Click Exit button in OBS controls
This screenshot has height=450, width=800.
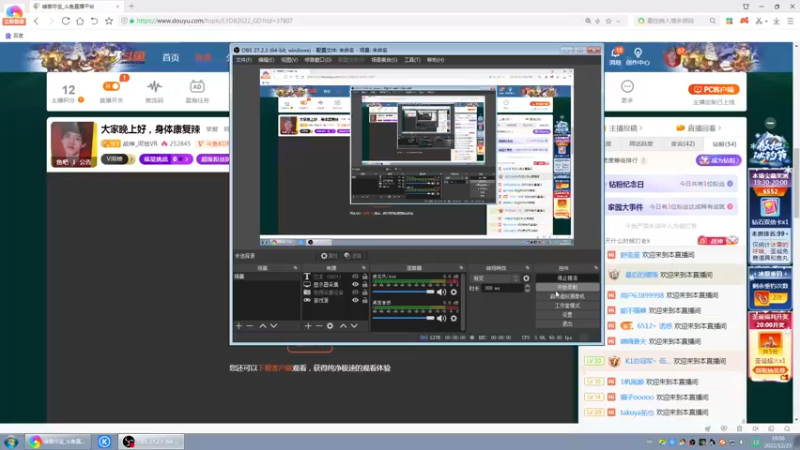(x=567, y=324)
